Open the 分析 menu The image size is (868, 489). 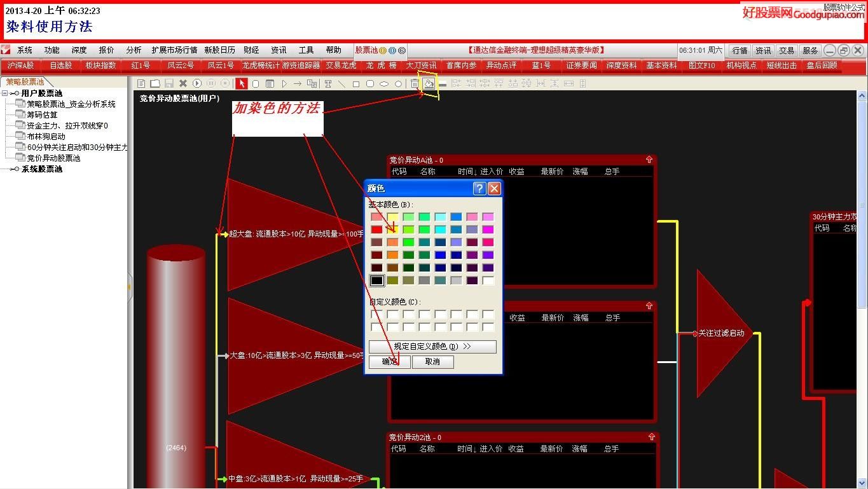pyautogui.click(x=134, y=50)
